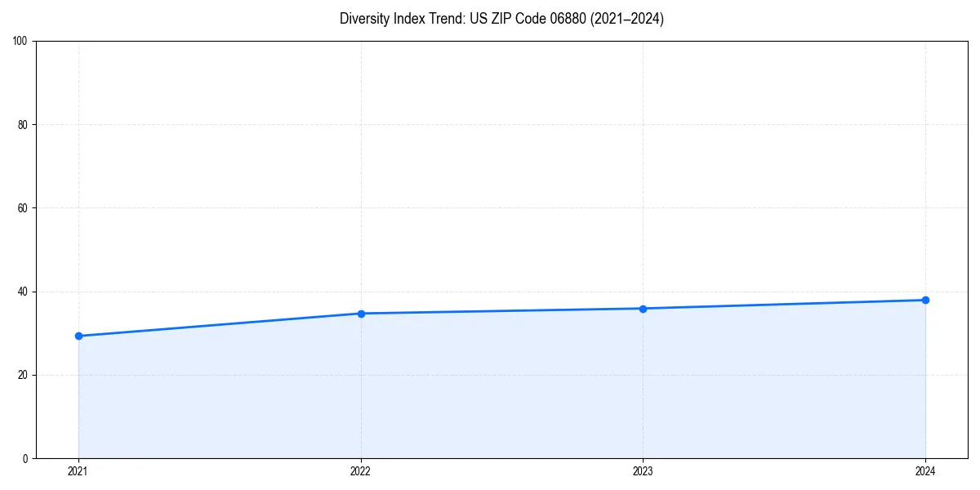The height and width of the screenshot is (490, 980).
Task: Click the rightmost marker on the trend line
Action: point(925,299)
